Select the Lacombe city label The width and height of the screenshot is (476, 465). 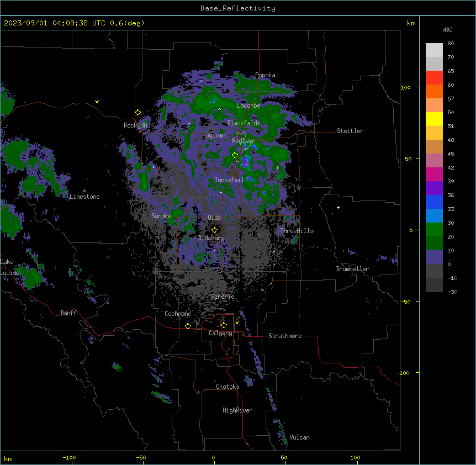(248, 105)
